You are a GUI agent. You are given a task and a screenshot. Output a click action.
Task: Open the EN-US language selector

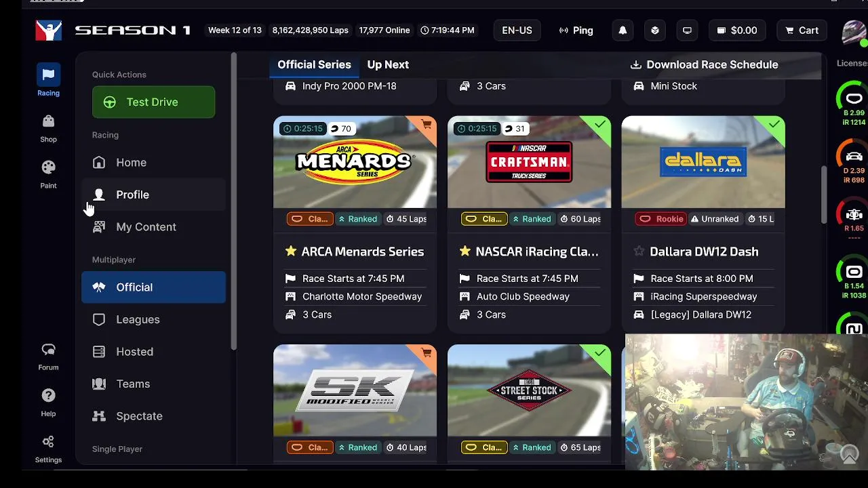click(x=517, y=30)
